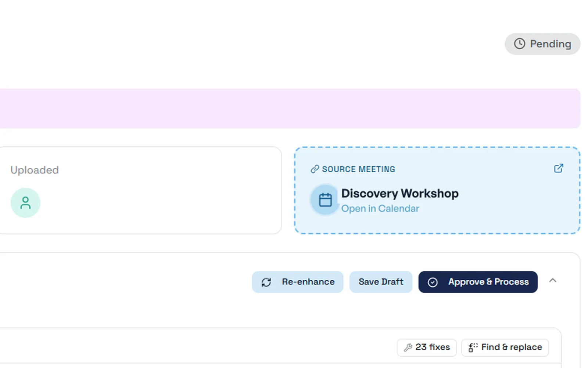
Task: Click the Re-enhance button
Action: coord(298,282)
